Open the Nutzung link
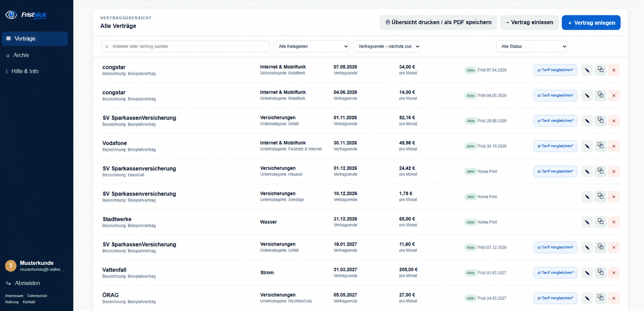Screen dimensions: 644x311 click(12, 302)
